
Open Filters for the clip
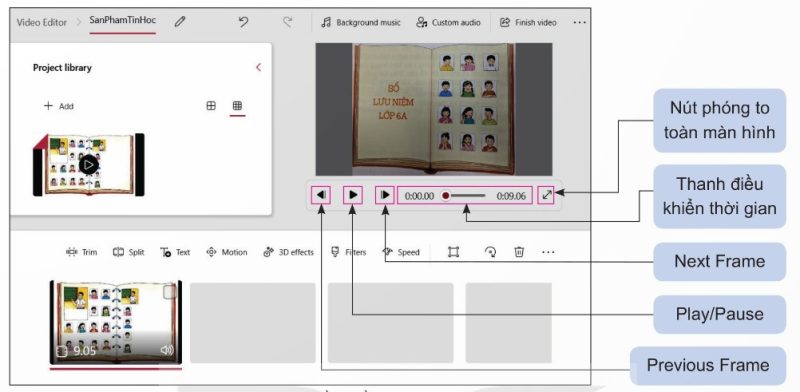pos(348,252)
